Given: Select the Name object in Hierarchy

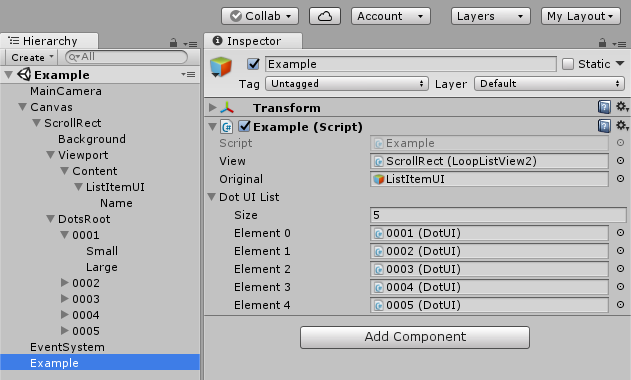Looking at the screenshot, I should [116, 203].
